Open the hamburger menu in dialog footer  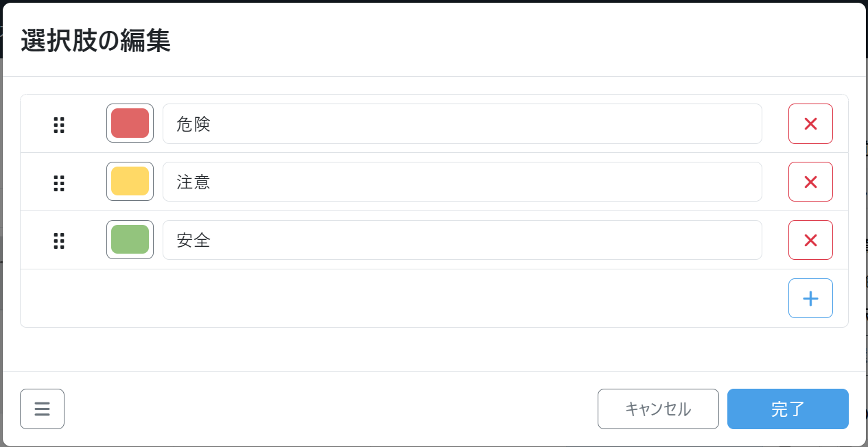coord(42,409)
